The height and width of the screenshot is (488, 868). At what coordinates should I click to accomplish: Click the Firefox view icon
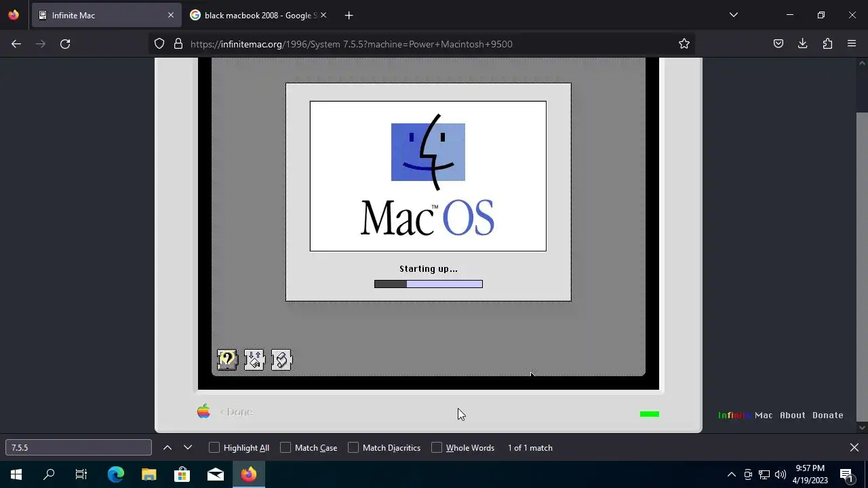coord(14,15)
